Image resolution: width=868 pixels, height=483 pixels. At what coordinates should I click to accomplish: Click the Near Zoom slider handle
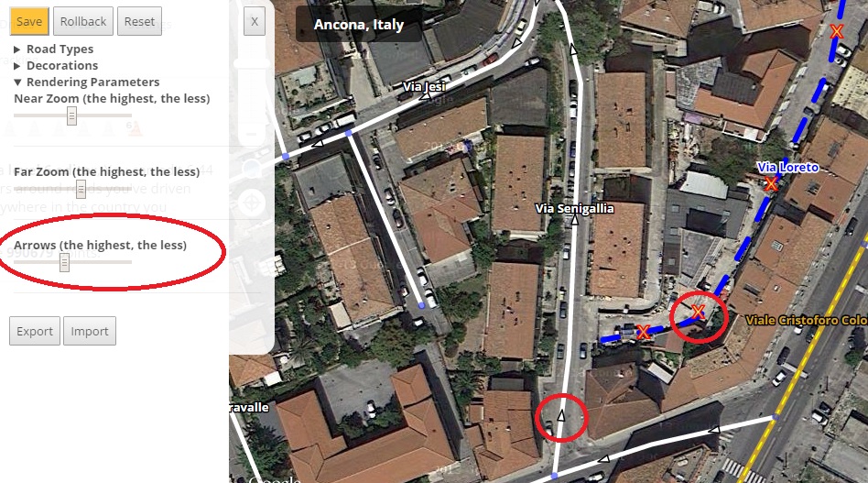click(71, 115)
